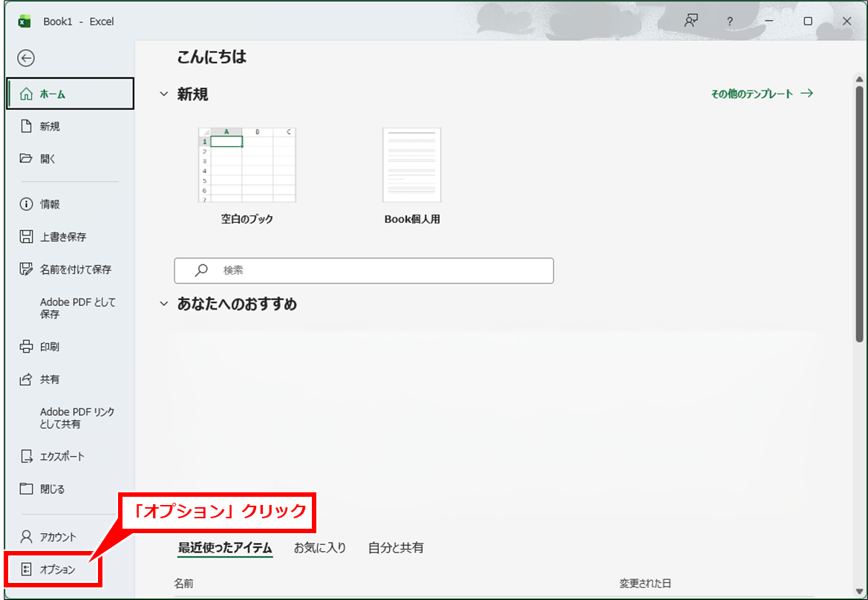This screenshot has height=600, width=868.
Task: Open the アカウント account page
Action: point(58,537)
